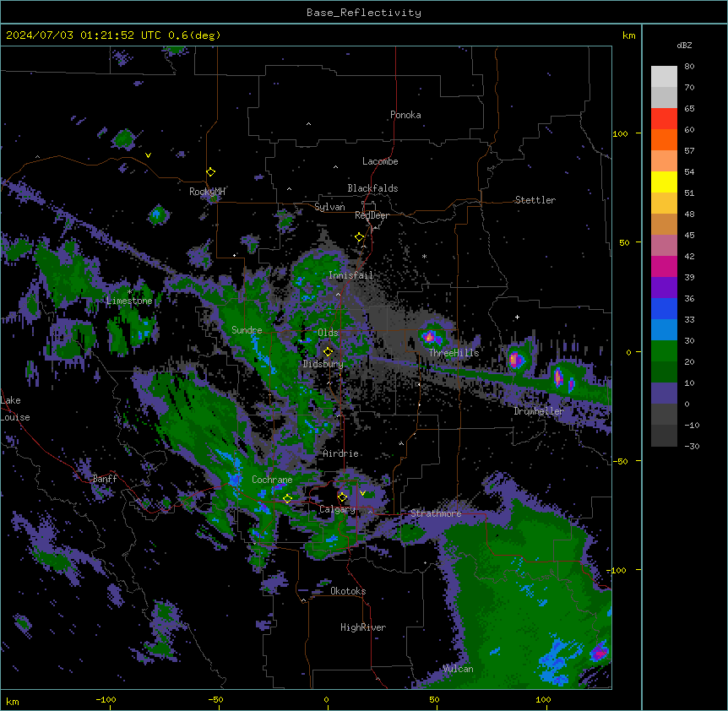Screen dimensions: 728x711
Task: Click the light gray 70-80 dBZ swatch
Action: coord(664,76)
